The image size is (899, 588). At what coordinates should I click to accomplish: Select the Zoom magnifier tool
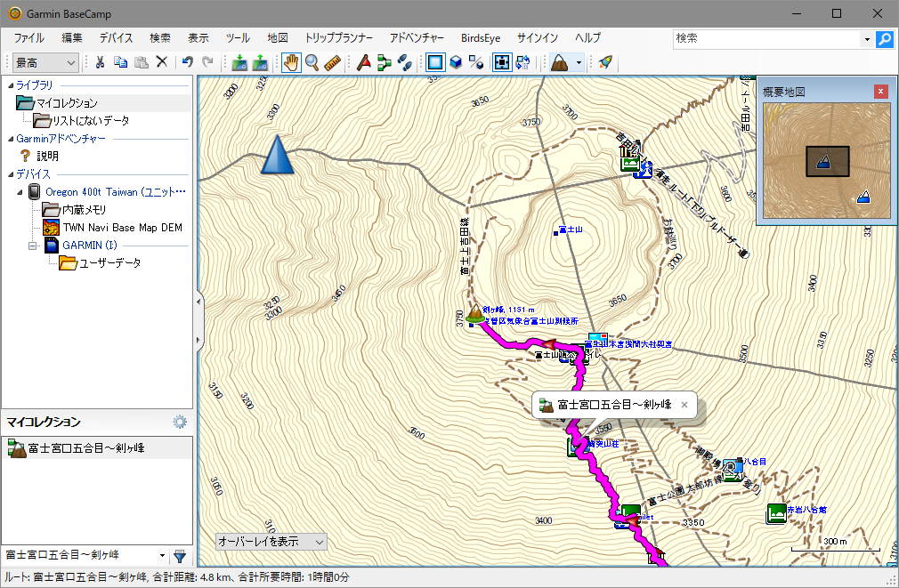312,62
